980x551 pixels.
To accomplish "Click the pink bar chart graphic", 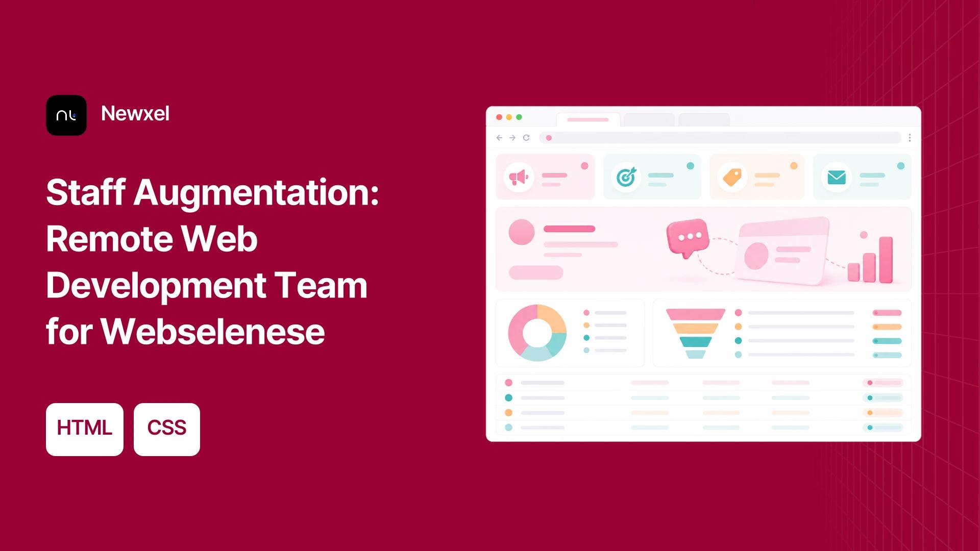I will (x=870, y=259).
